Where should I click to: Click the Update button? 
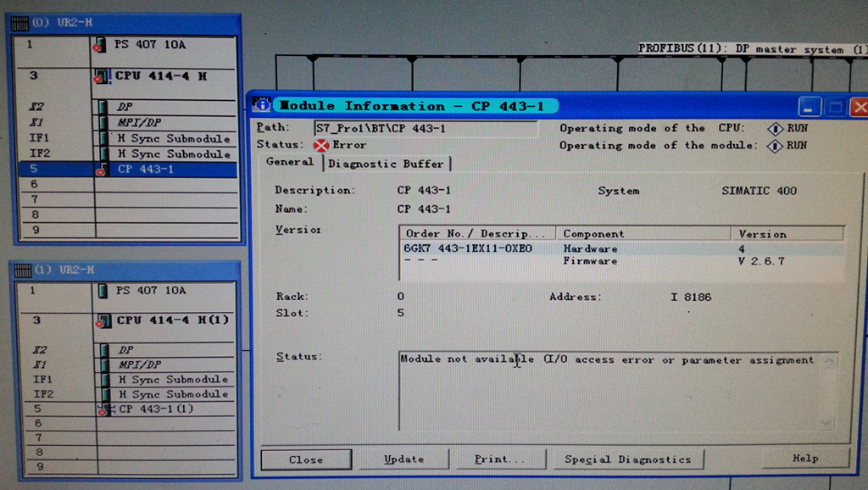click(404, 459)
